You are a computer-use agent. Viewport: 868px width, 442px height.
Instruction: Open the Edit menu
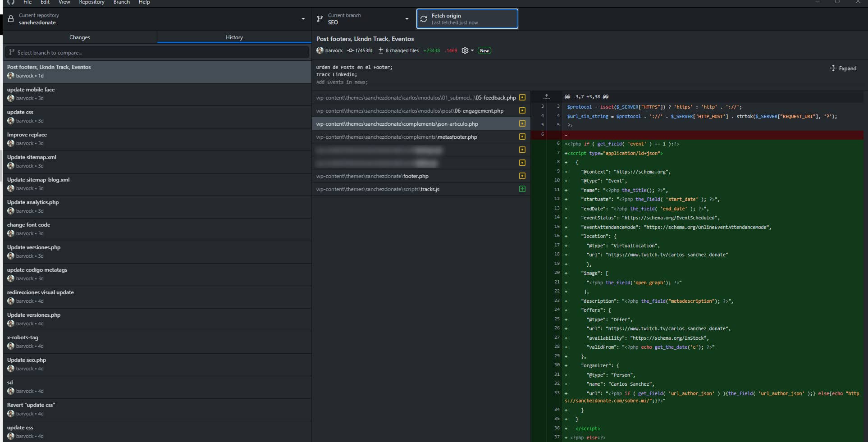[x=45, y=2]
